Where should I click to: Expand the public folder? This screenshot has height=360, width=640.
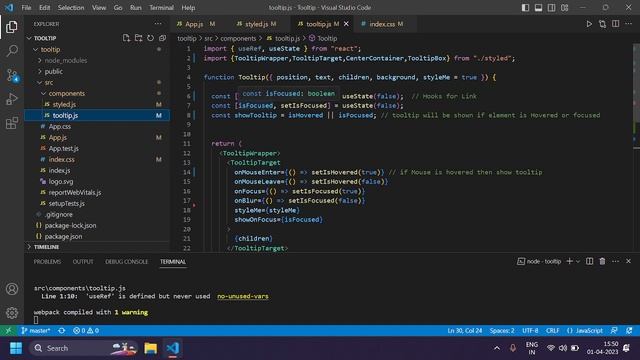(x=40, y=71)
